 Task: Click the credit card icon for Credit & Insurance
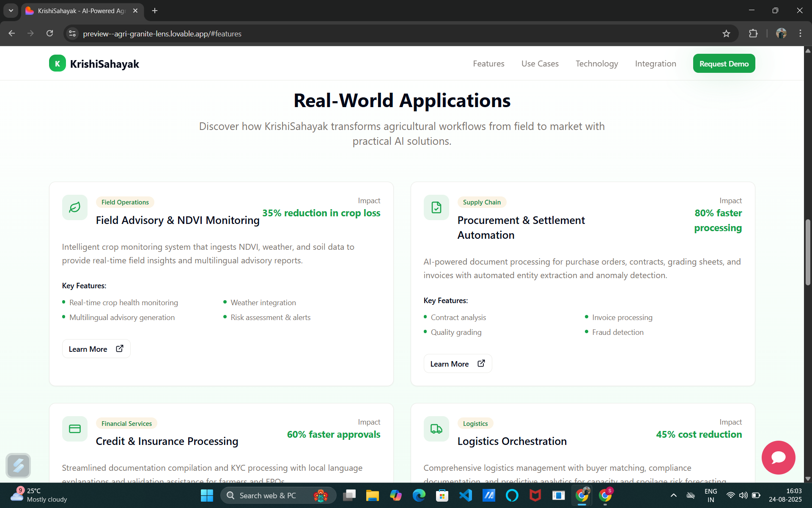coord(75,429)
